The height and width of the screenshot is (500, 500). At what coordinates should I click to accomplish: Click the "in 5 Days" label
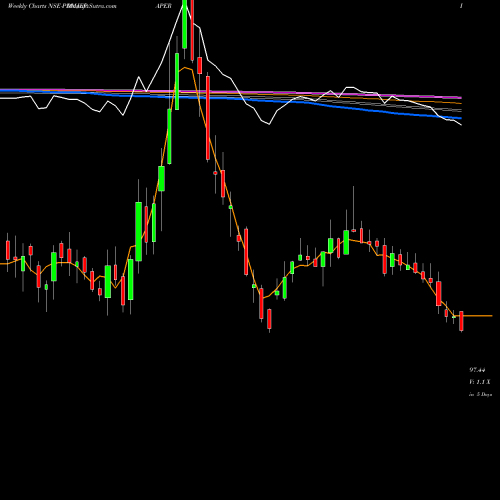[x=480, y=394]
